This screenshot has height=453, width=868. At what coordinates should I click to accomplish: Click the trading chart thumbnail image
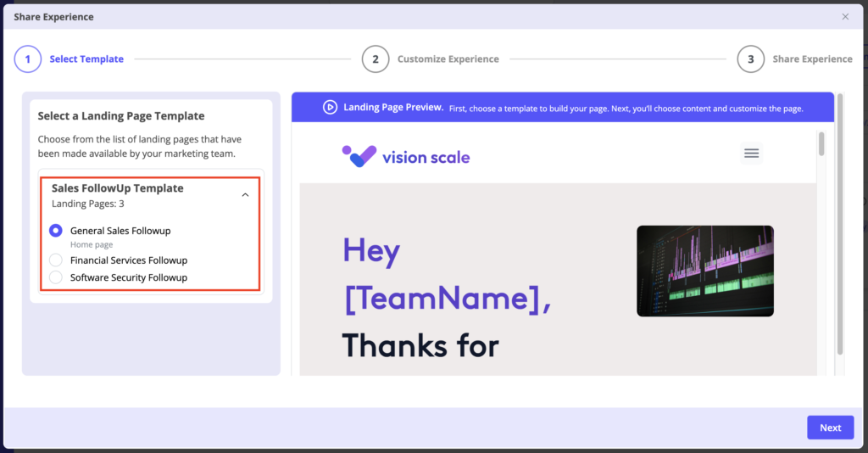pyautogui.click(x=704, y=271)
